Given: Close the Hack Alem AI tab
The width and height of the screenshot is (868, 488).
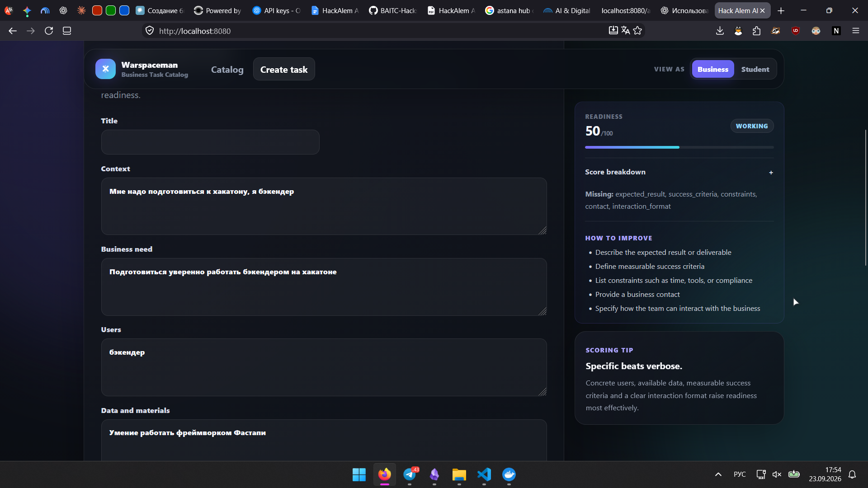Looking at the screenshot, I should [763, 10].
